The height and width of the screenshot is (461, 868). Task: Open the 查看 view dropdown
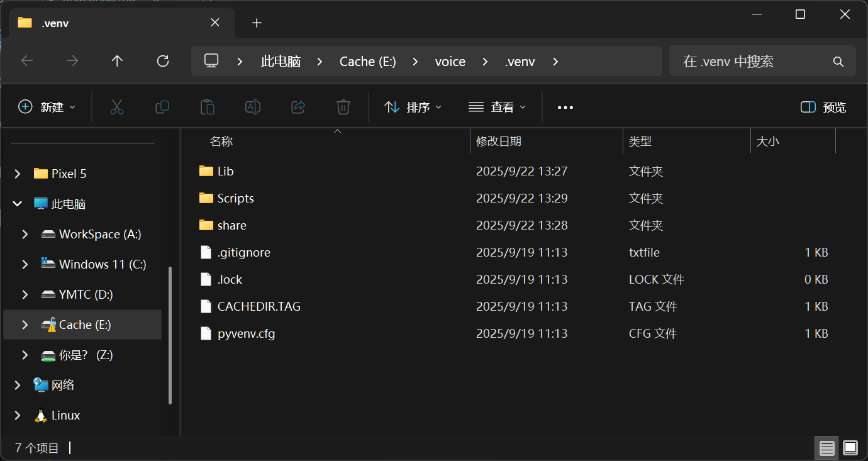(497, 107)
